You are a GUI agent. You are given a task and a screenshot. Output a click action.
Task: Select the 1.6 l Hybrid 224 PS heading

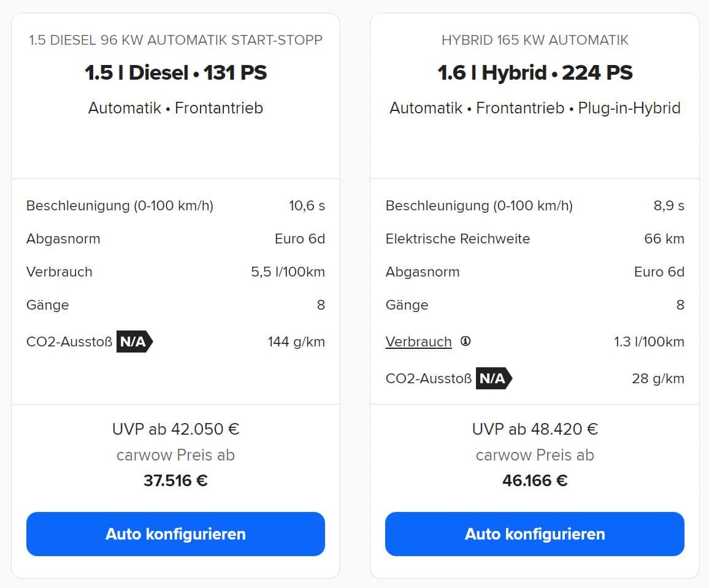(x=535, y=72)
